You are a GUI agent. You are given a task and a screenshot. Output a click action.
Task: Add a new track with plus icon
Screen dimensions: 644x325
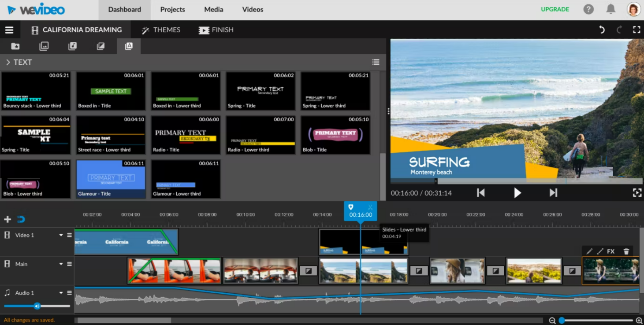7,219
